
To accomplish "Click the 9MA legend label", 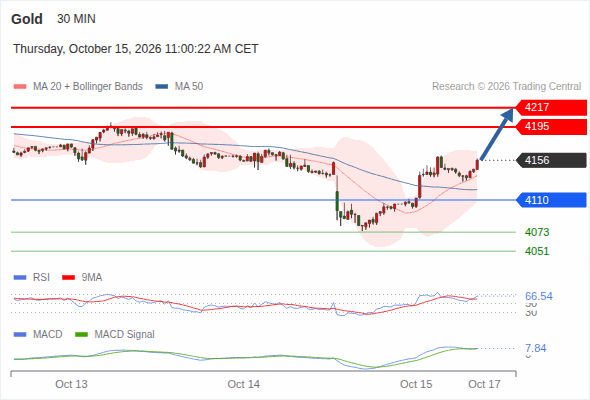I will [92, 278].
